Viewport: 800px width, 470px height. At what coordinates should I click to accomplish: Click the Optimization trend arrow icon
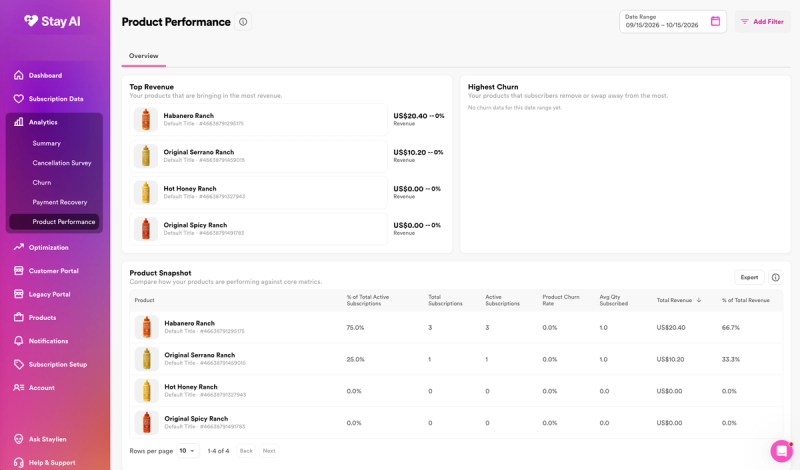tap(18, 247)
